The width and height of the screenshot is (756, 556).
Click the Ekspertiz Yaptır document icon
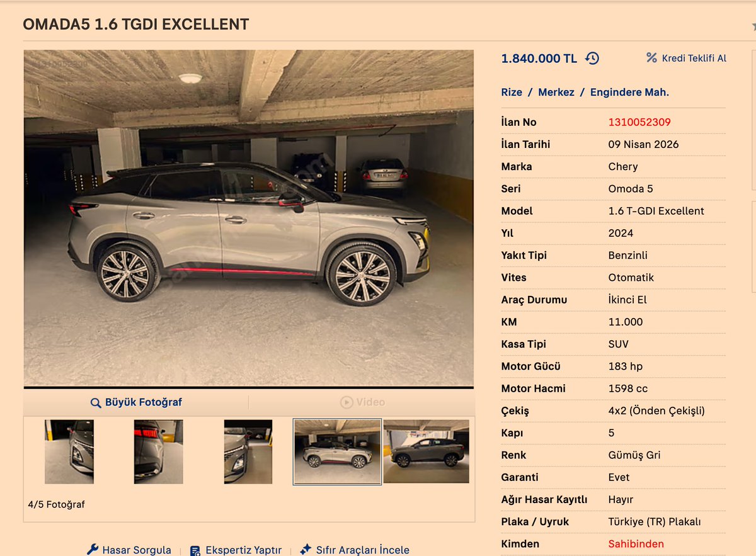195,550
